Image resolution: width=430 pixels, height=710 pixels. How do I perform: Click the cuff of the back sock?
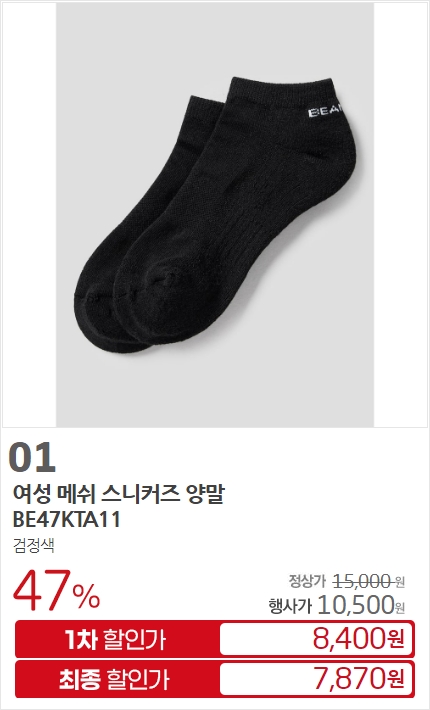[206, 104]
